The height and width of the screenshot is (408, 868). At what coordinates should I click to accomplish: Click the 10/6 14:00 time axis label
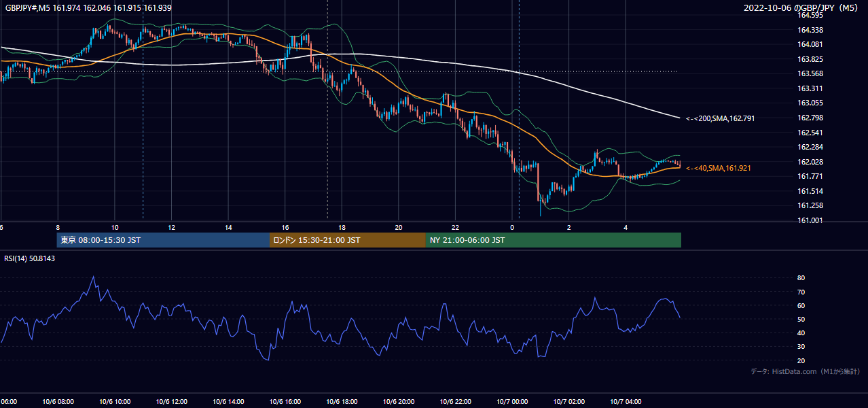click(x=228, y=402)
